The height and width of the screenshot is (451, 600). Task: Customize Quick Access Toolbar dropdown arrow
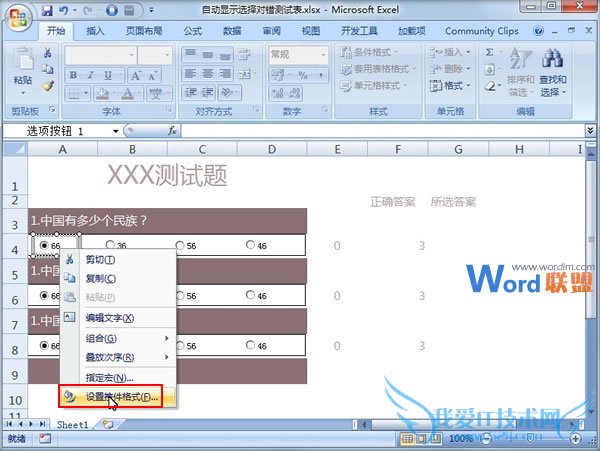(x=152, y=10)
